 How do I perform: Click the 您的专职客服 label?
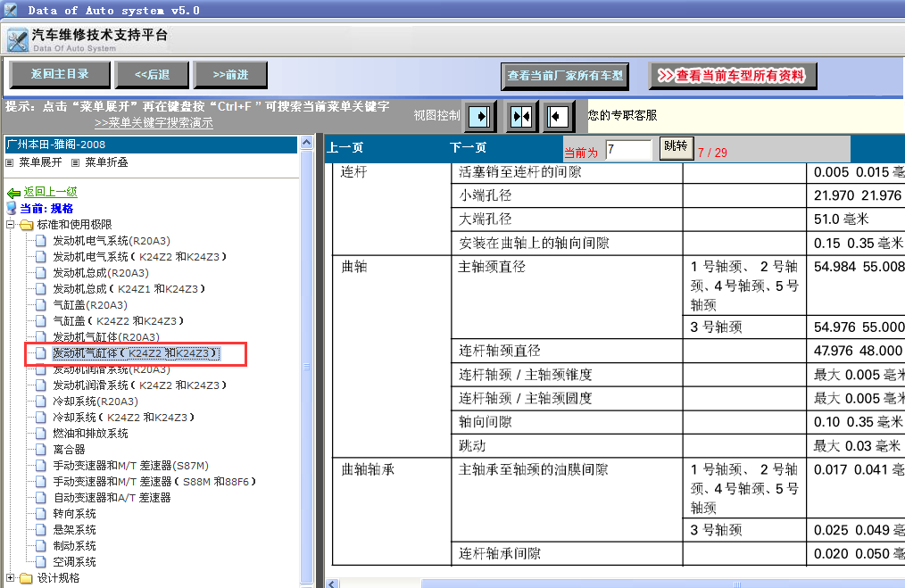(623, 115)
